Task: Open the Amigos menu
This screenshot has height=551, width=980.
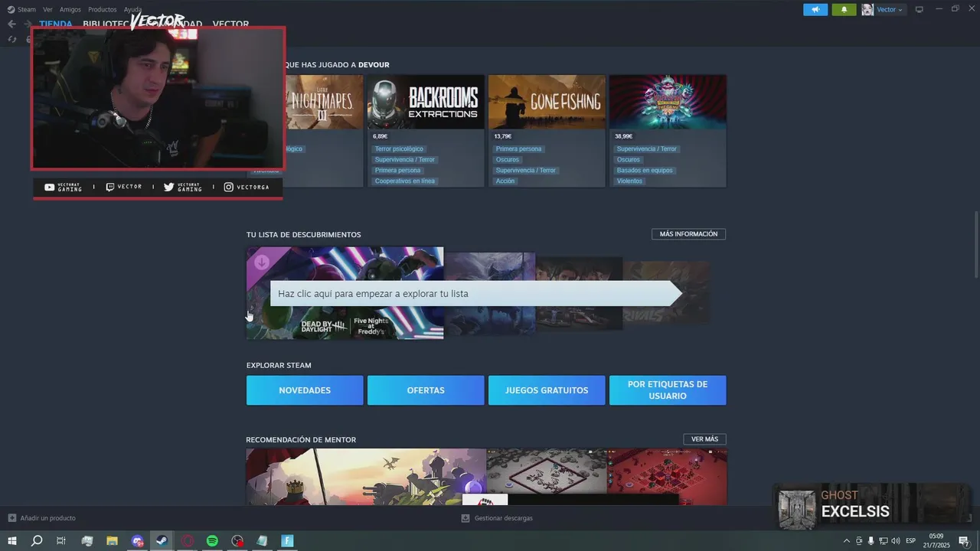Action: coord(70,9)
